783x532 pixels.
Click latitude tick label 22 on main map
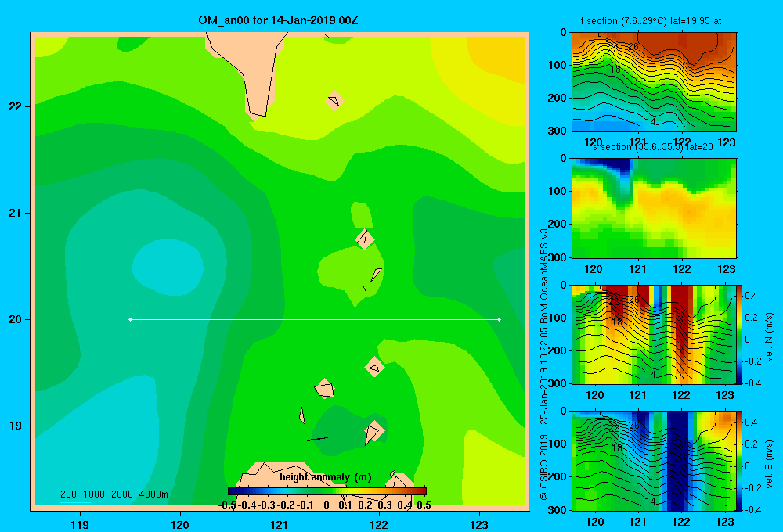(16, 106)
